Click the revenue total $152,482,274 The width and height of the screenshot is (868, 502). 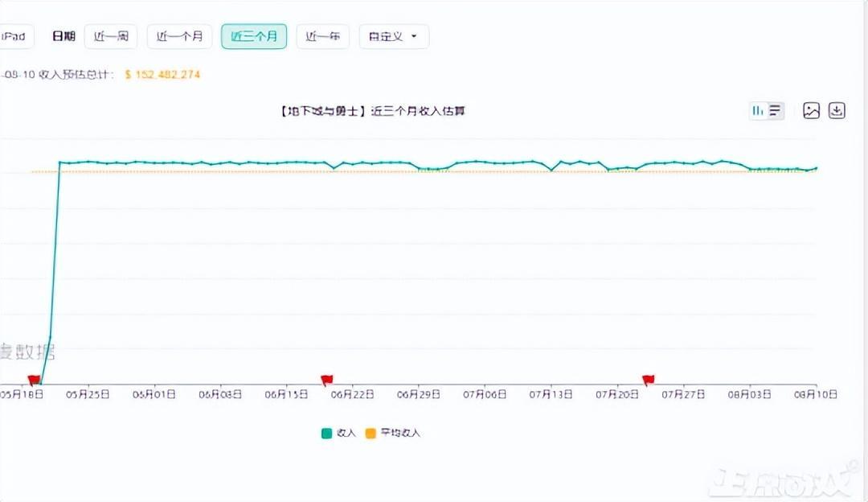162,75
